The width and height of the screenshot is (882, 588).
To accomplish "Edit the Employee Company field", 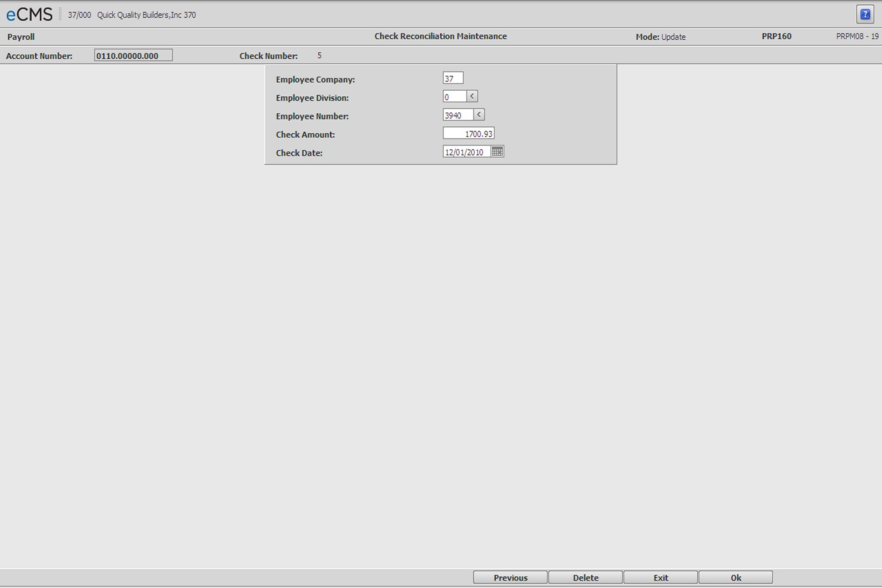I will 452,77.
